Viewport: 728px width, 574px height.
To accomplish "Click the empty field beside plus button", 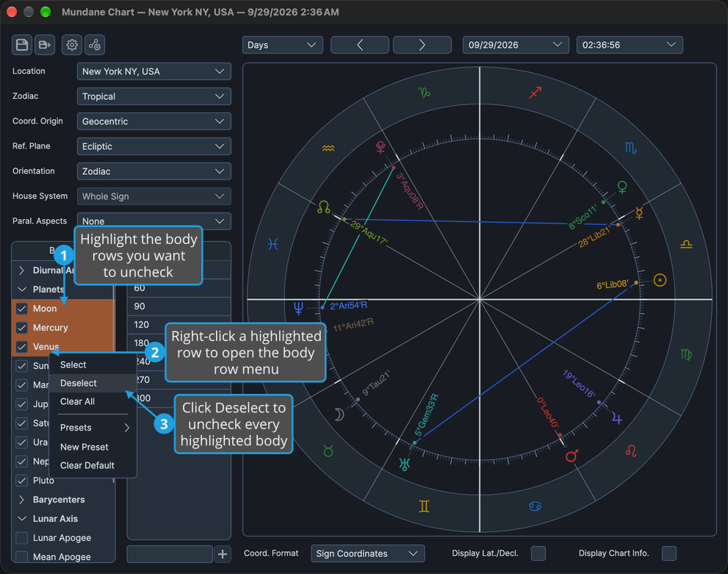I will coord(170,553).
